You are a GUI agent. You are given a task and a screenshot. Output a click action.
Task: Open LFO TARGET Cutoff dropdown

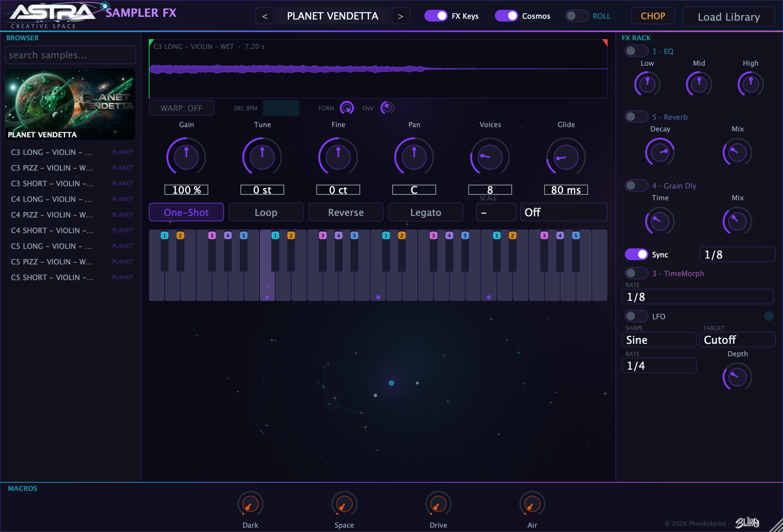pos(738,340)
